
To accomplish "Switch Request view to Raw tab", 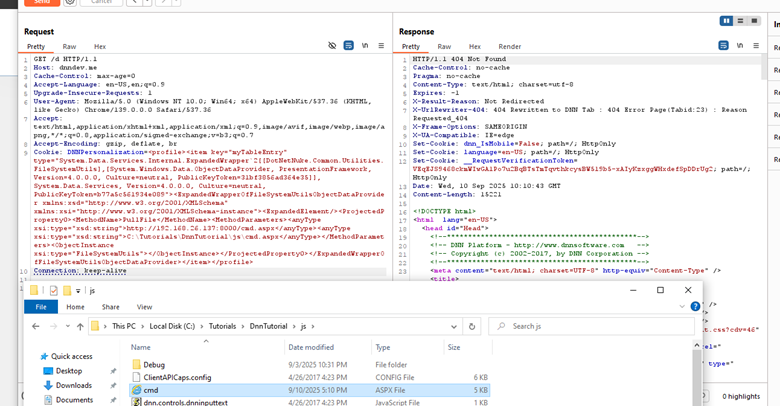I will 69,47.
